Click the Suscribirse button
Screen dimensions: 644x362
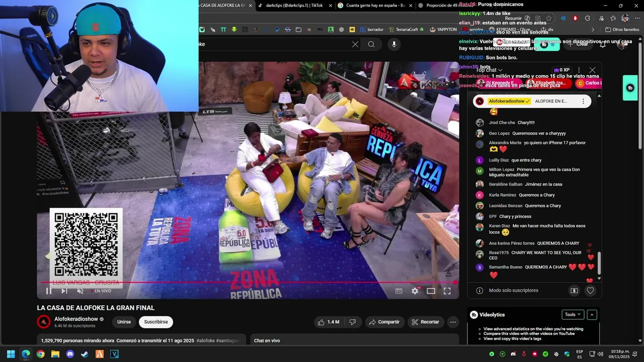(x=156, y=322)
